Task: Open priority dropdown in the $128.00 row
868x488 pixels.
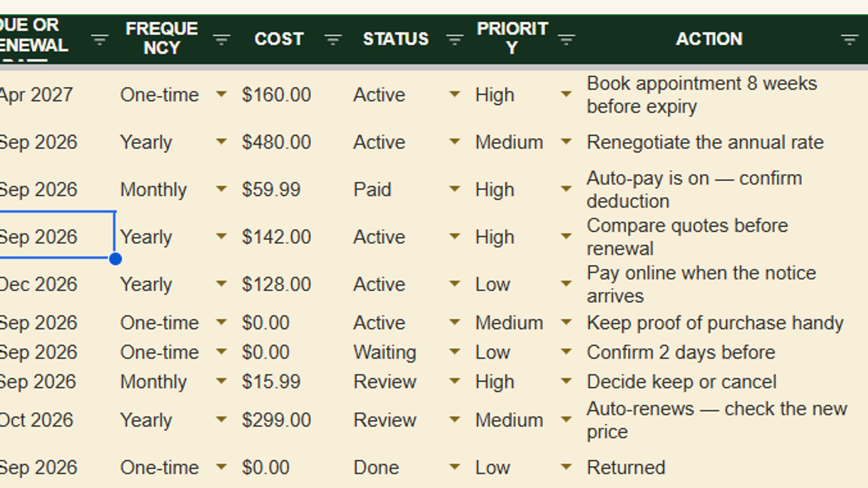Action: (x=566, y=283)
